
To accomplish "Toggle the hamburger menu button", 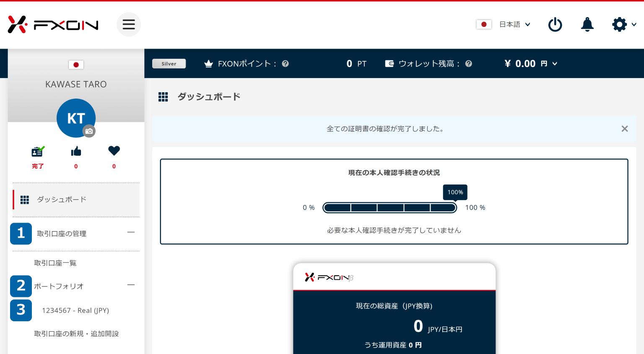I will point(129,24).
